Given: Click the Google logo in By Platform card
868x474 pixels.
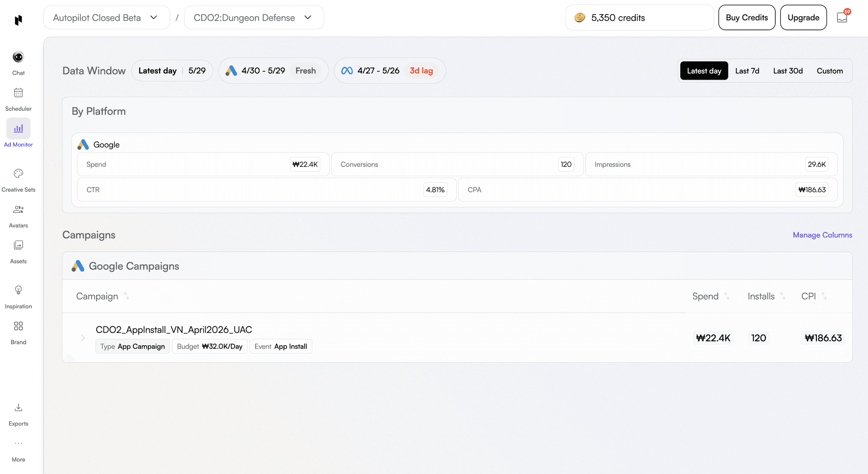Looking at the screenshot, I should (83, 145).
